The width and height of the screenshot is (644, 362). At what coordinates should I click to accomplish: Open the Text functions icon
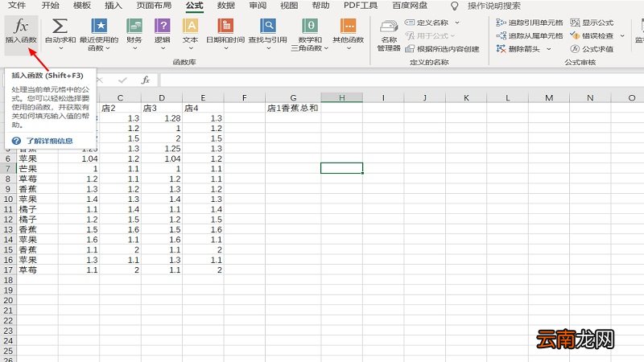pos(191,26)
